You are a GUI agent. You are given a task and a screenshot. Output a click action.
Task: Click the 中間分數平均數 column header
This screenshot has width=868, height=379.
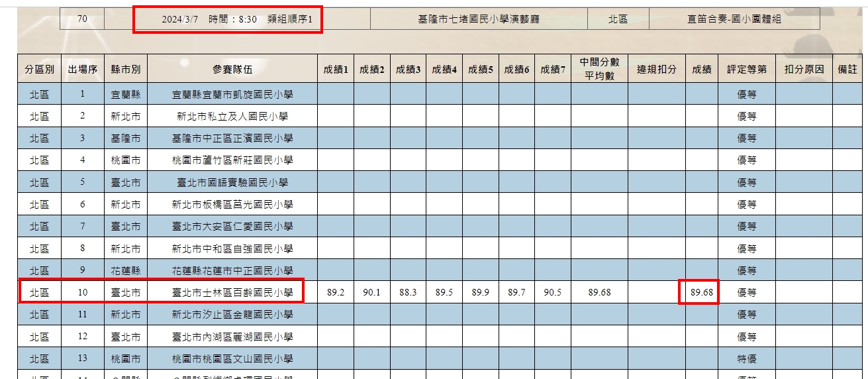(599, 69)
